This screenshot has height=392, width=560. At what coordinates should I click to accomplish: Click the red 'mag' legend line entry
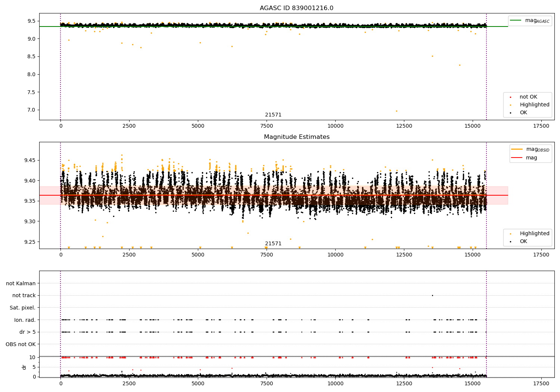pyautogui.click(x=517, y=158)
